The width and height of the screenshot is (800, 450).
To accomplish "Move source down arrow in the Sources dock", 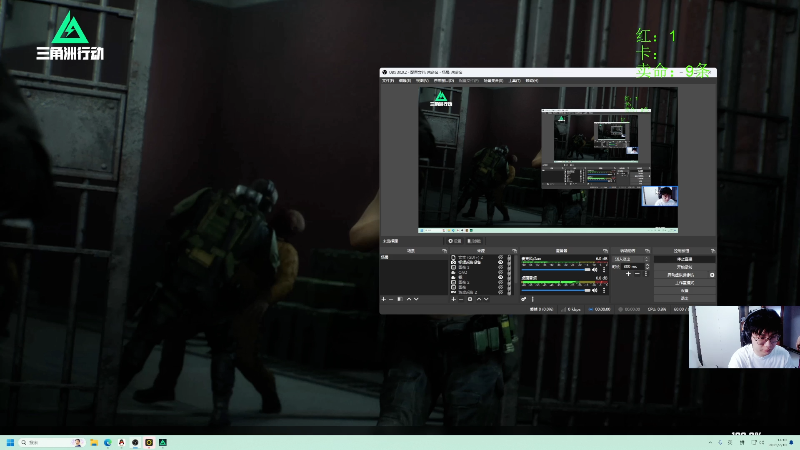I will (486, 299).
